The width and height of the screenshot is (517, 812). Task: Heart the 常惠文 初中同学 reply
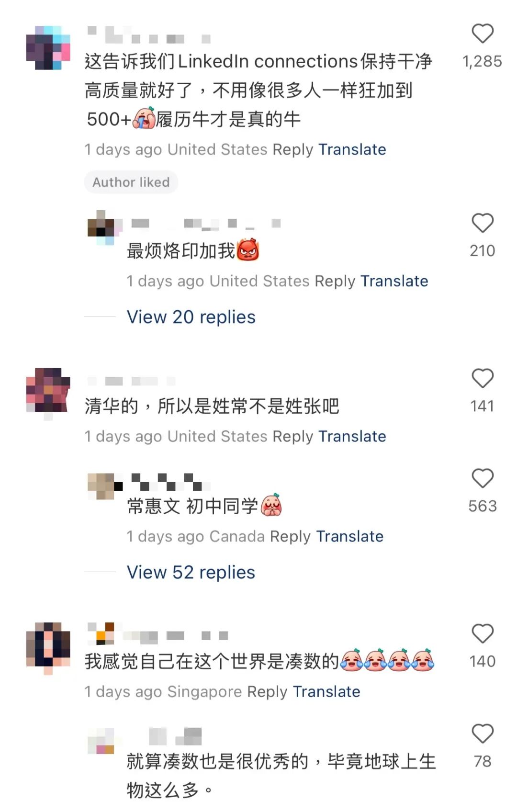pos(483,478)
